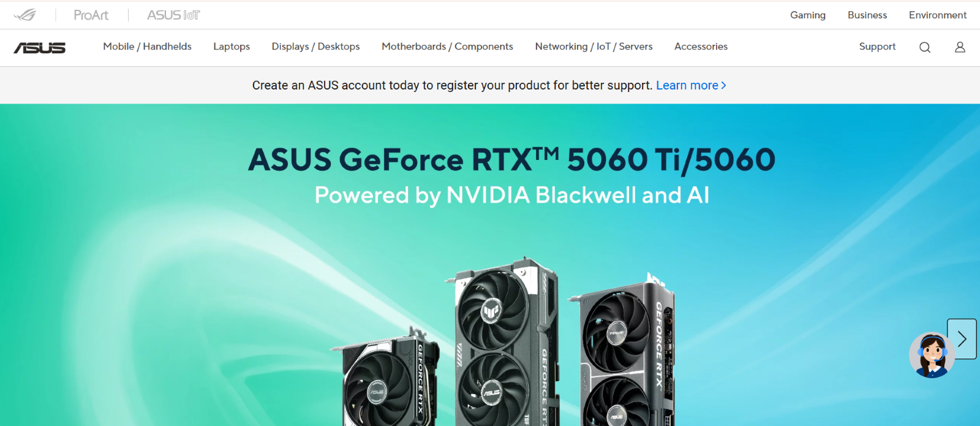Open the ASUS IoT brand link
The height and width of the screenshot is (426, 980).
tap(173, 15)
